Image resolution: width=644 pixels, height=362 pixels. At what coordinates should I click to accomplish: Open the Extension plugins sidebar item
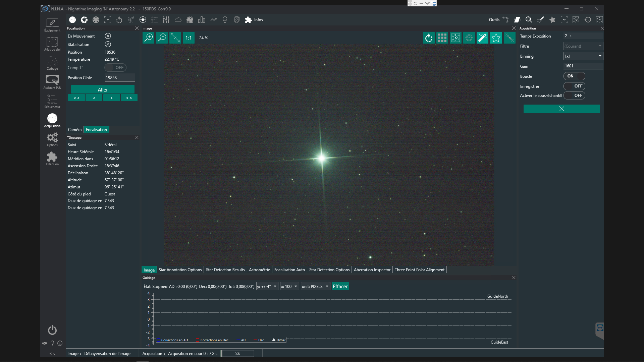[x=52, y=159]
